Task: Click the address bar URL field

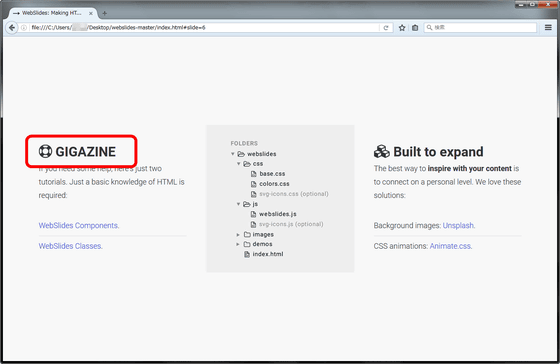Action: [x=204, y=28]
